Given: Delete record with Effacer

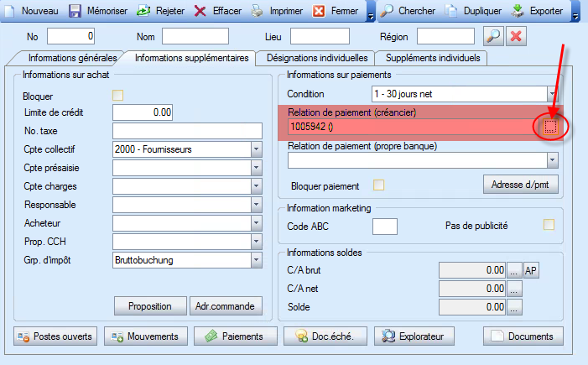Looking at the screenshot, I should pos(218,11).
